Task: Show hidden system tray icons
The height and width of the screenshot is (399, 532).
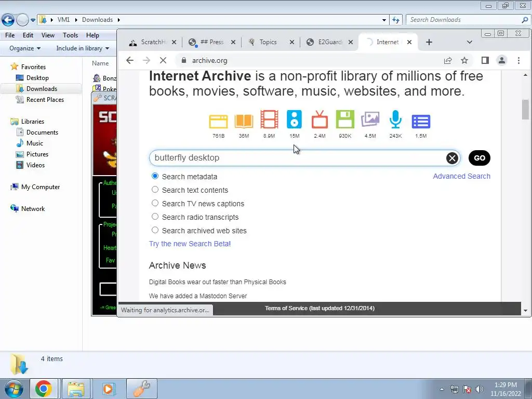Action: coord(442,389)
